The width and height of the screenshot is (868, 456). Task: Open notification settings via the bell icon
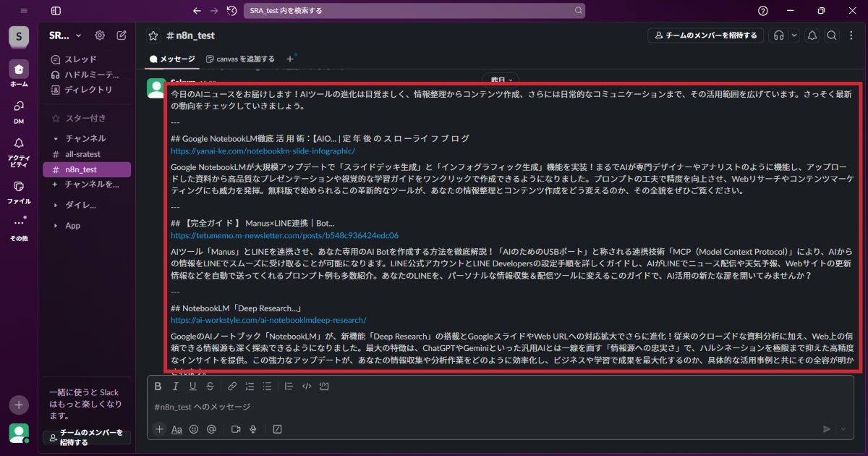(812, 35)
